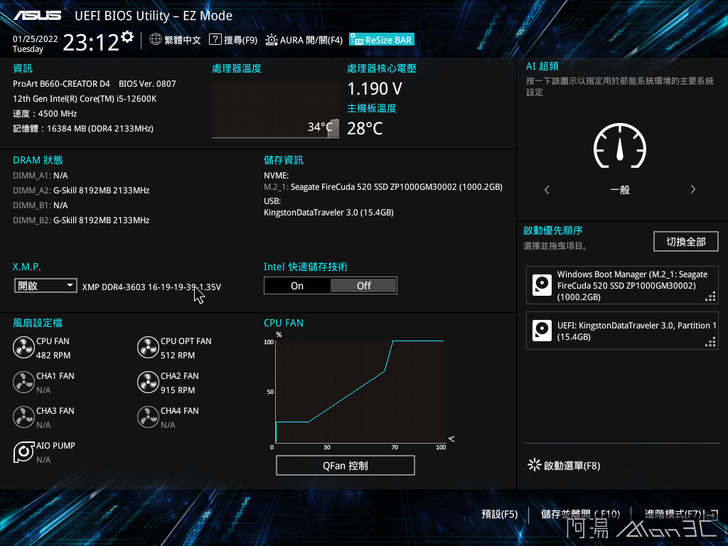Image resolution: width=728 pixels, height=546 pixels.
Task: Click the Traditional Chinese language menu
Action: pos(182,40)
